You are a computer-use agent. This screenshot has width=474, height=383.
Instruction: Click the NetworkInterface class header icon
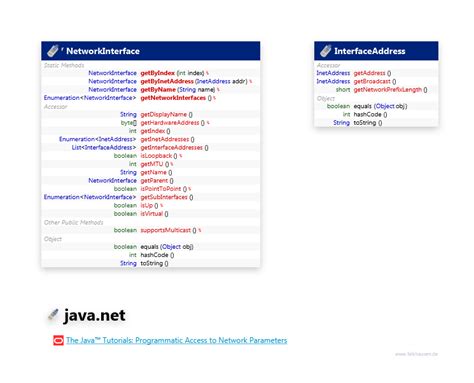[x=53, y=51]
